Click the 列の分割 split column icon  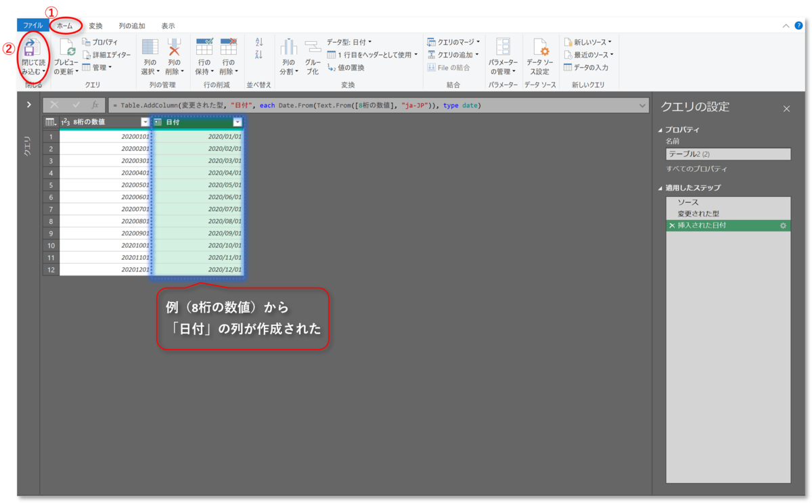289,47
